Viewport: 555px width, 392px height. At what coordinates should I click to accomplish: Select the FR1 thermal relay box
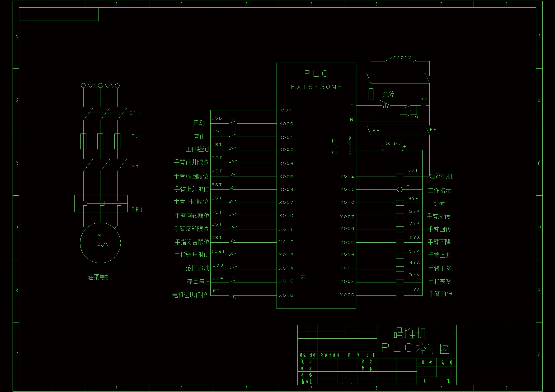coord(101,204)
